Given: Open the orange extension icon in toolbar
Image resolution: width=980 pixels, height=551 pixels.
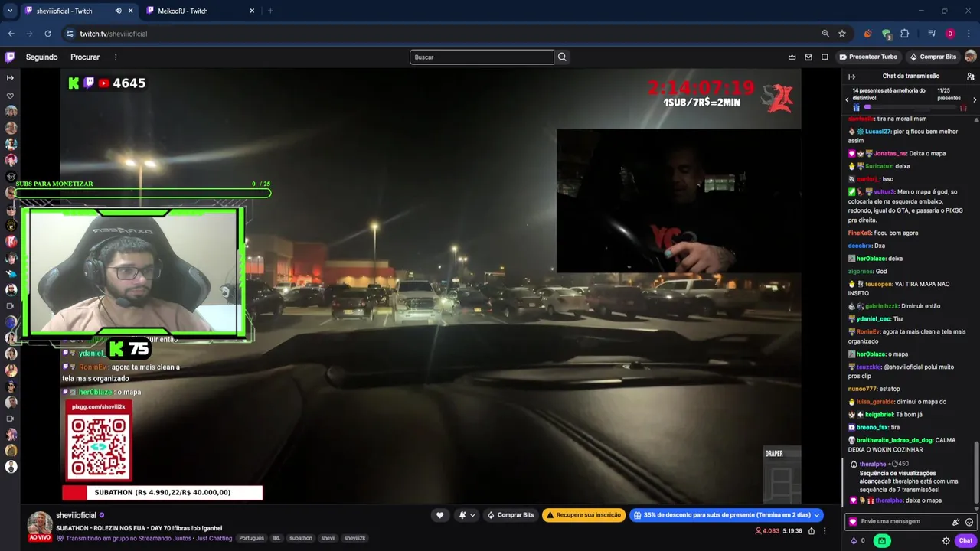Looking at the screenshot, I should click(867, 34).
